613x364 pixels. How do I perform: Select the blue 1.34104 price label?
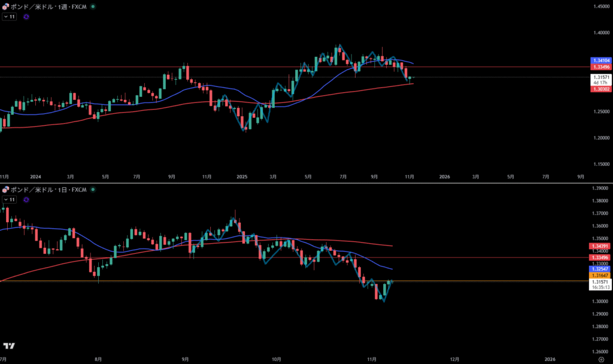[x=600, y=61]
